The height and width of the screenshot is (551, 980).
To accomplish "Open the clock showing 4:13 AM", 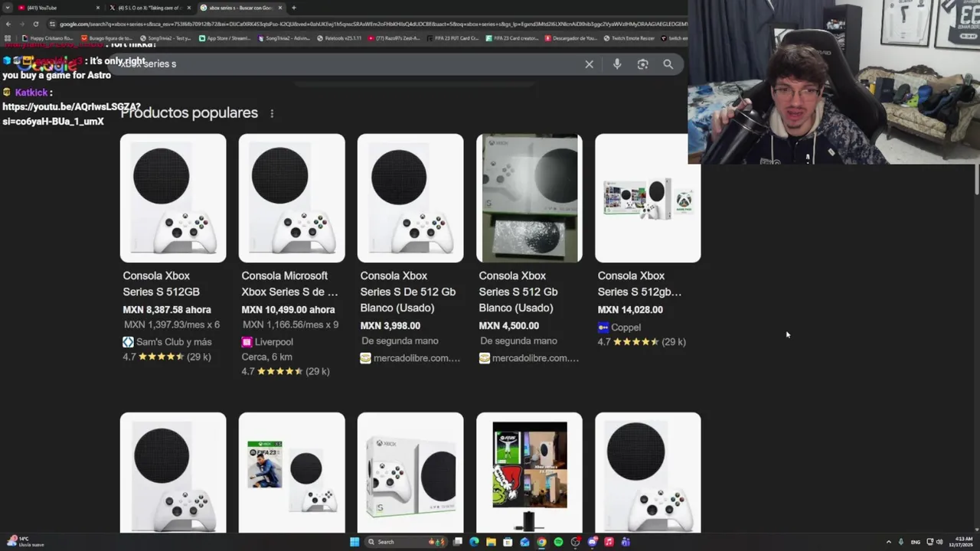I will [960, 542].
